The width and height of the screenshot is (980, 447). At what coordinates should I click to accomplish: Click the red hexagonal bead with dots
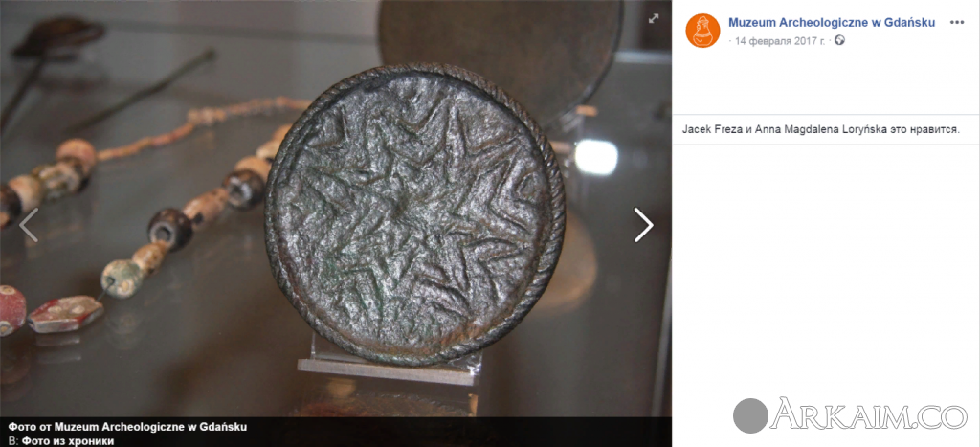click(x=64, y=315)
